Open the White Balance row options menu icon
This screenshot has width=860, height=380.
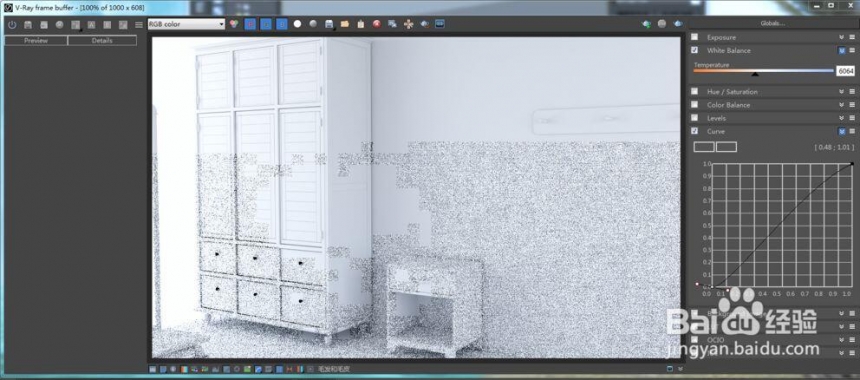852,50
